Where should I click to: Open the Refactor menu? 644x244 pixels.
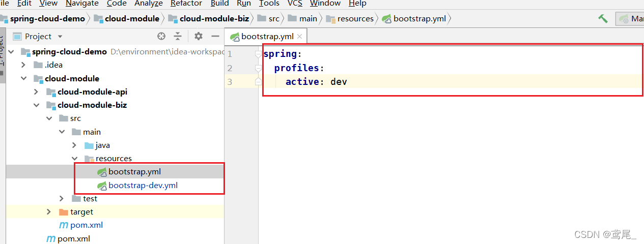pos(186,4)
